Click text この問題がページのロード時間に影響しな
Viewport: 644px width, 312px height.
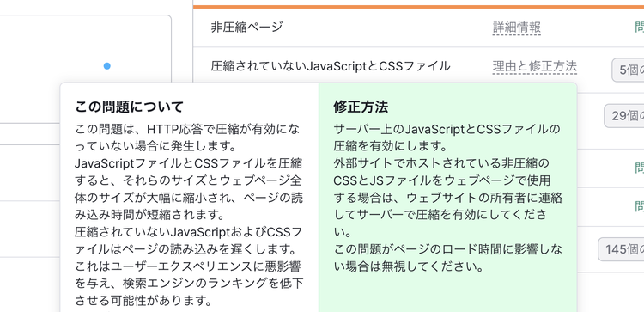[x=447, y=249]
